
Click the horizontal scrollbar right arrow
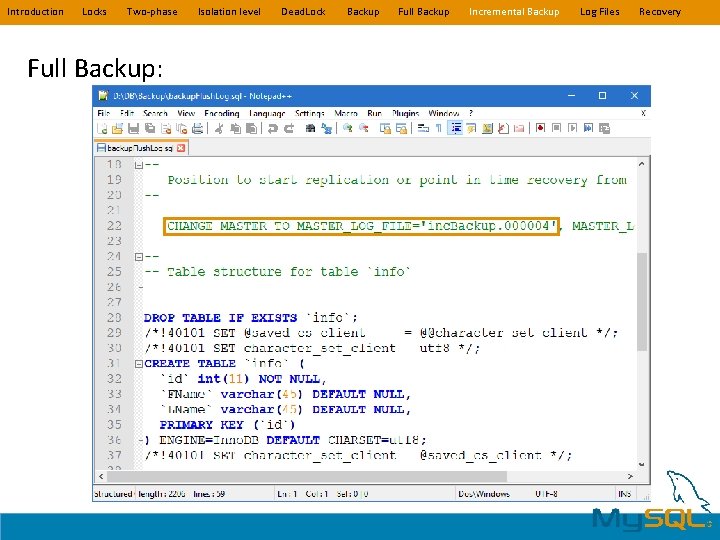pyautogui.click(x=630, y=477)
